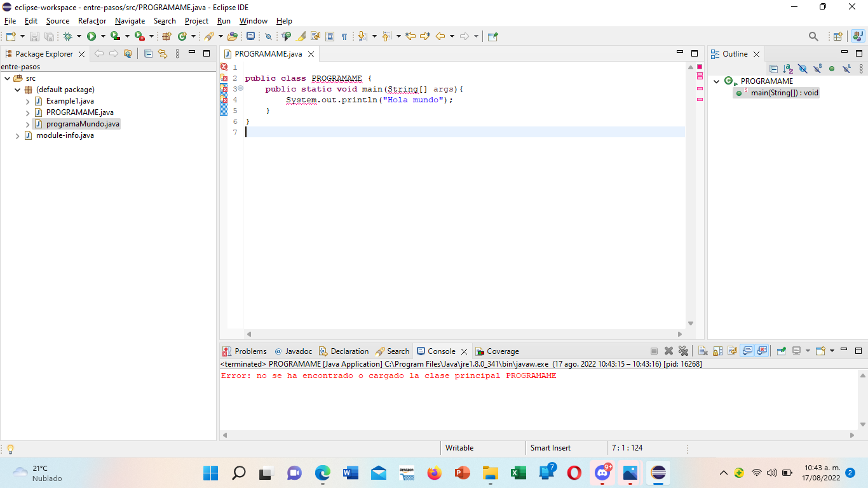The width and height of the screenshot is (868, 488).
Task: Toggle Word Wrap toolbar icon
Action: (315, 36)
